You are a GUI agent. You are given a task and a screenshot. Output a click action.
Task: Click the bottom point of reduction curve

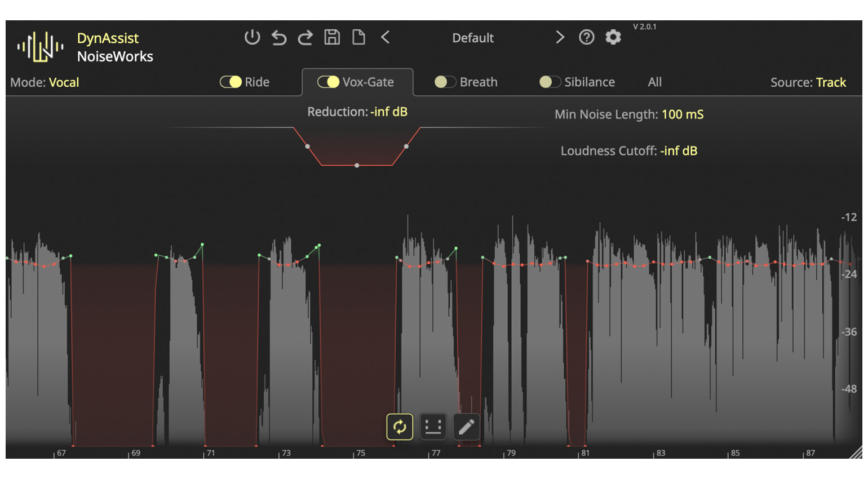tap(357, 166)
